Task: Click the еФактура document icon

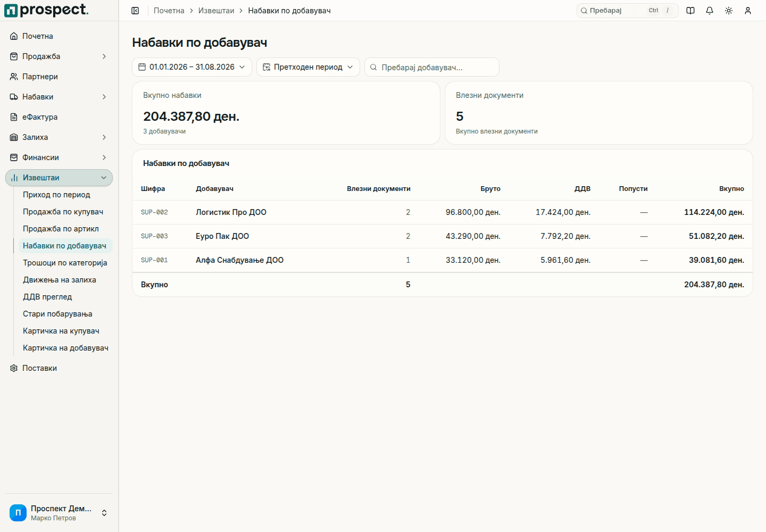Action: coord(14,117)
